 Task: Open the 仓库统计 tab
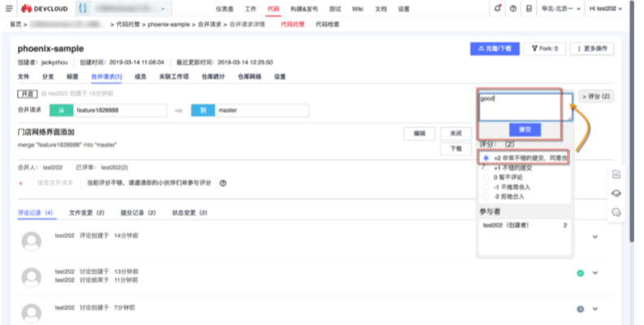pyautogui.click(x=213, y=76)
